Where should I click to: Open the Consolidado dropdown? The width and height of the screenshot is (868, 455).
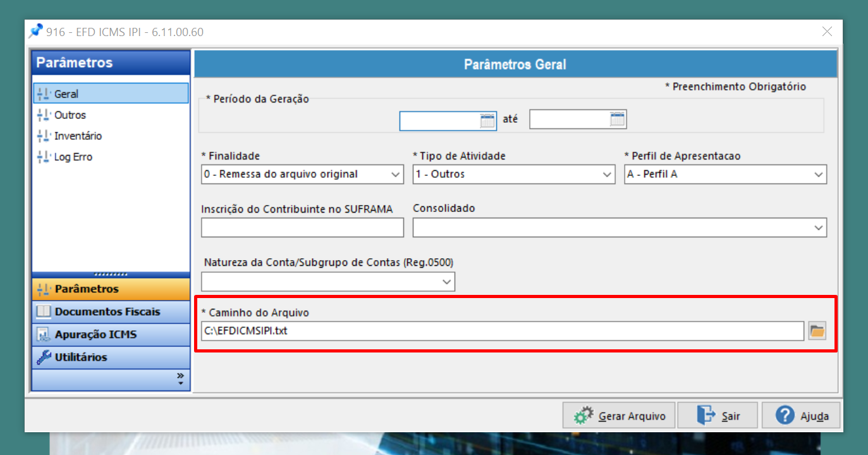(819, 228)
